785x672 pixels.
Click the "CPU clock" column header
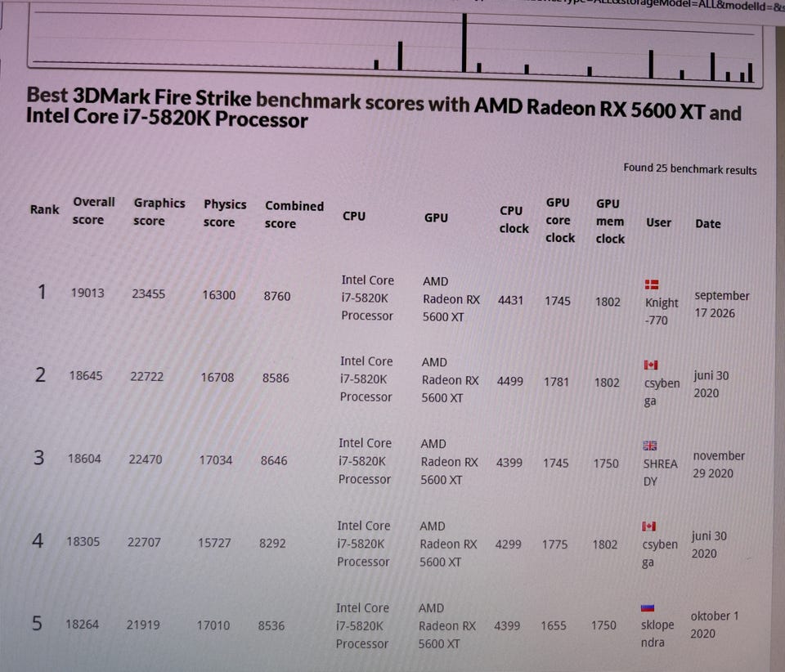point(514,219)
